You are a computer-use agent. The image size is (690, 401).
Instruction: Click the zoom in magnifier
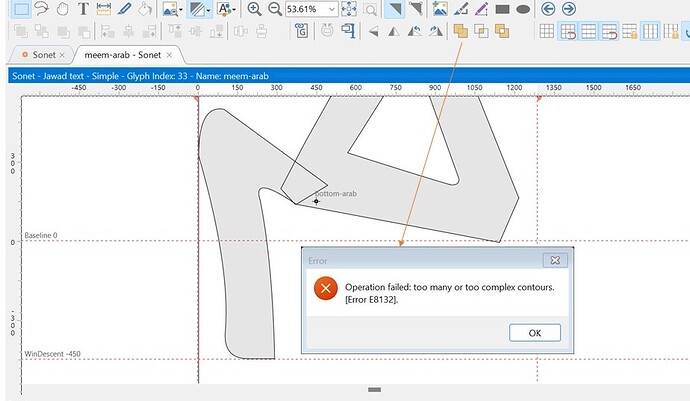coord(254,9)
